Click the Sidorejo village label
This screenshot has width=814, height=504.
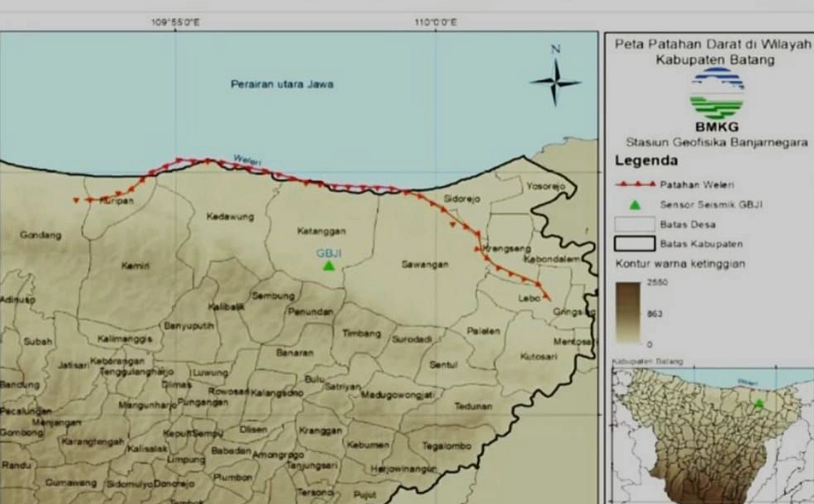[462, 199]
